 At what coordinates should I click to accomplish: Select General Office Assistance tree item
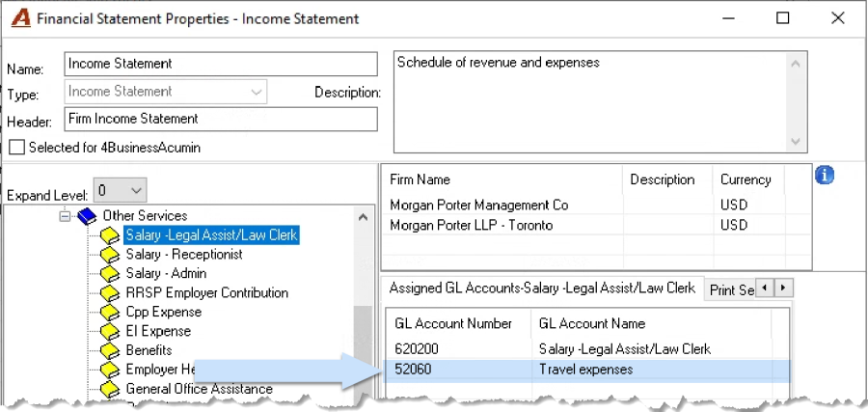(x=200, y=389)
